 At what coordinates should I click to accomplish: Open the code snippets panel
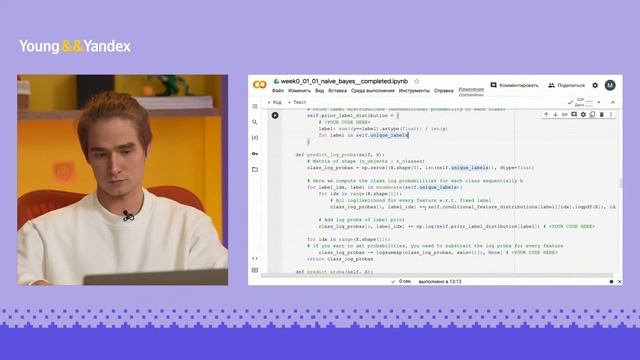[255, 258]
